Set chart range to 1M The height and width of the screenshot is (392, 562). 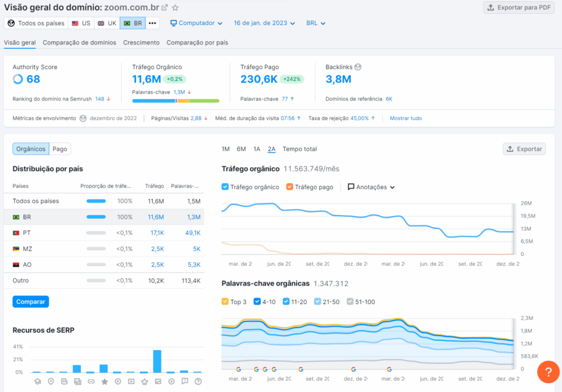(x=226, y=149)
